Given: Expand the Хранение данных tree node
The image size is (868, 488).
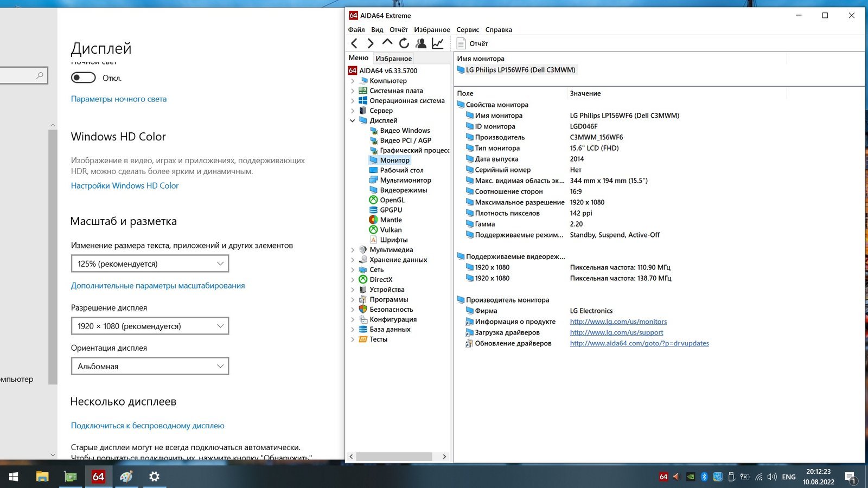Looking at the screenshot, I should pyautogui.click(x=353, y=260).
